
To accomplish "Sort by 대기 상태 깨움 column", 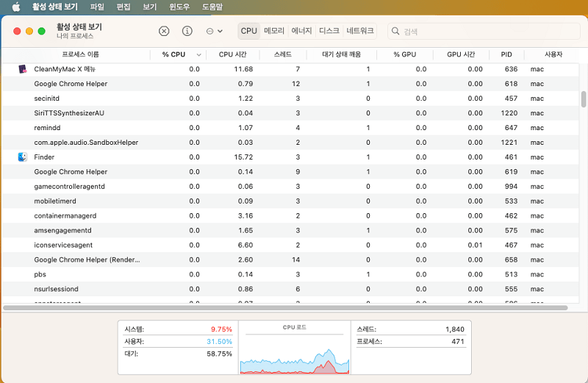I will (341, 54).
